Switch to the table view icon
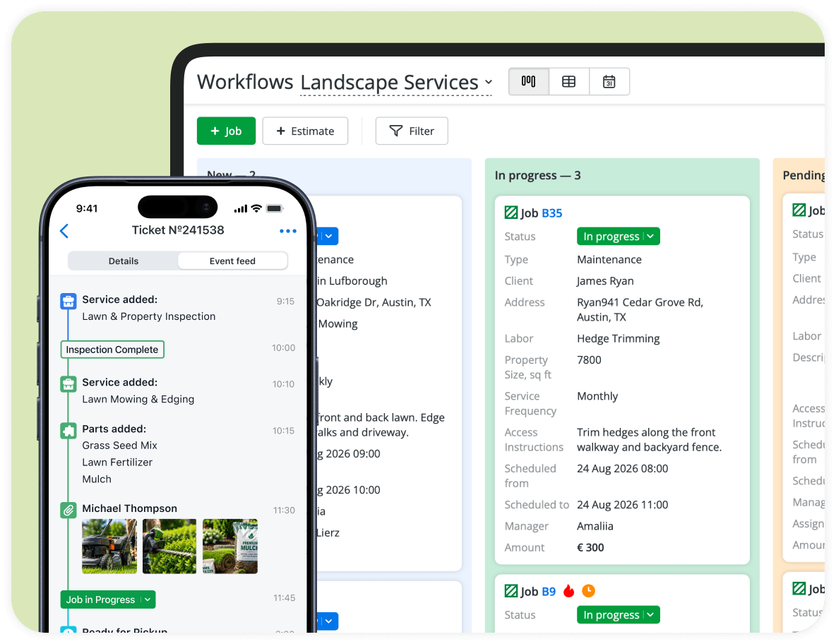The width and height of the screenshot is (836, 644). [569, 82]
